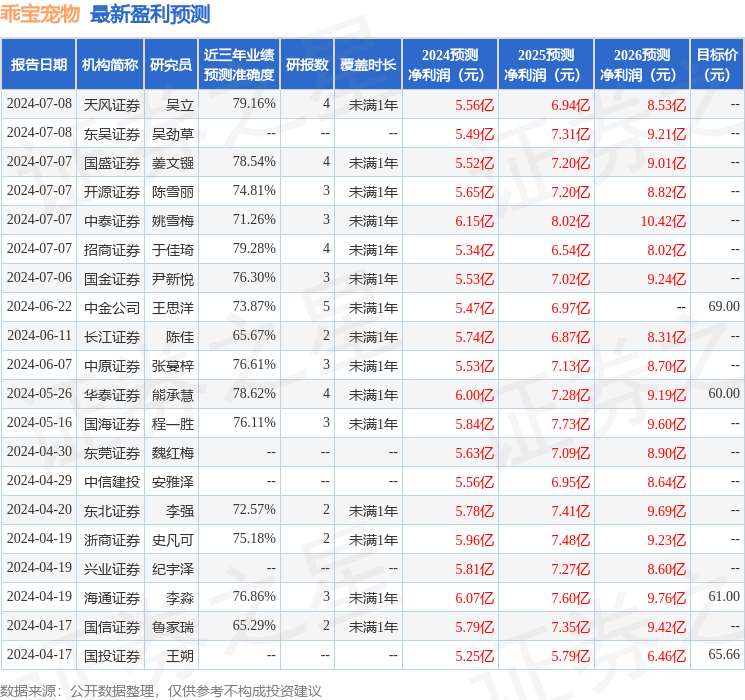The width and height of the screenshot is (745, 700).
Task: Click analyst name 史凡可
Action: [172, 540]
